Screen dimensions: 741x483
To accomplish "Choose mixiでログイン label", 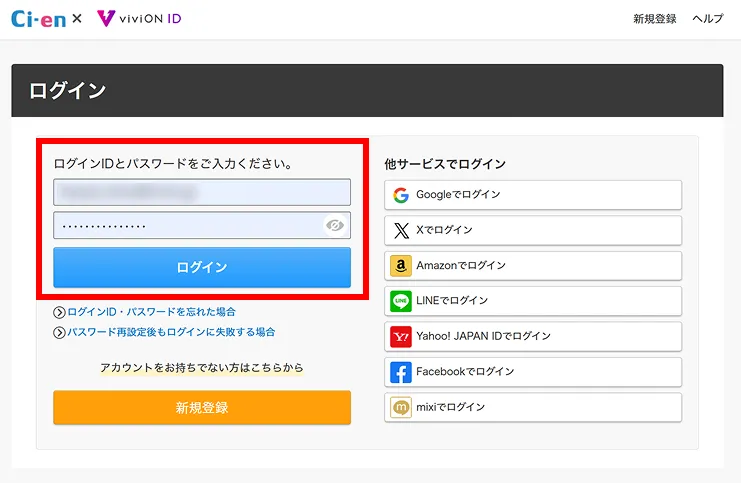I will 450,407.
